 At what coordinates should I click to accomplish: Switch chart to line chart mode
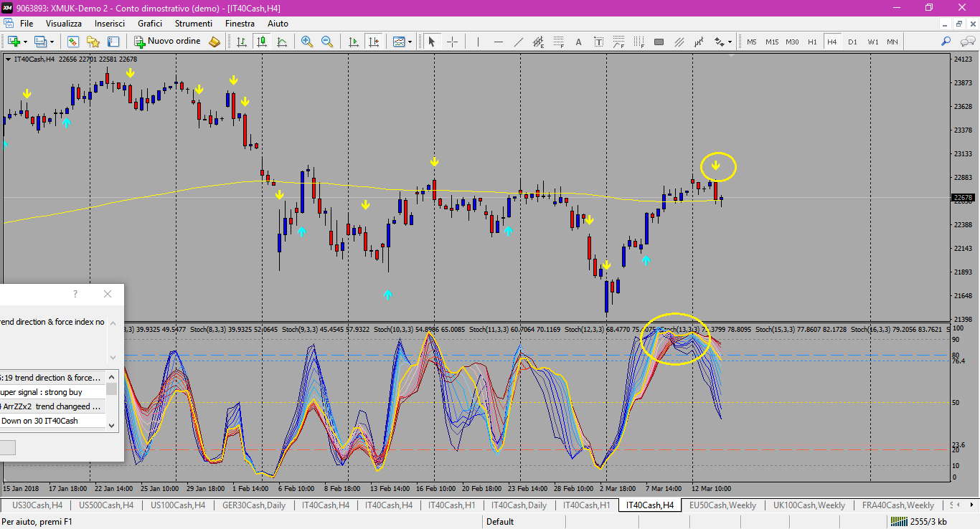283,42
